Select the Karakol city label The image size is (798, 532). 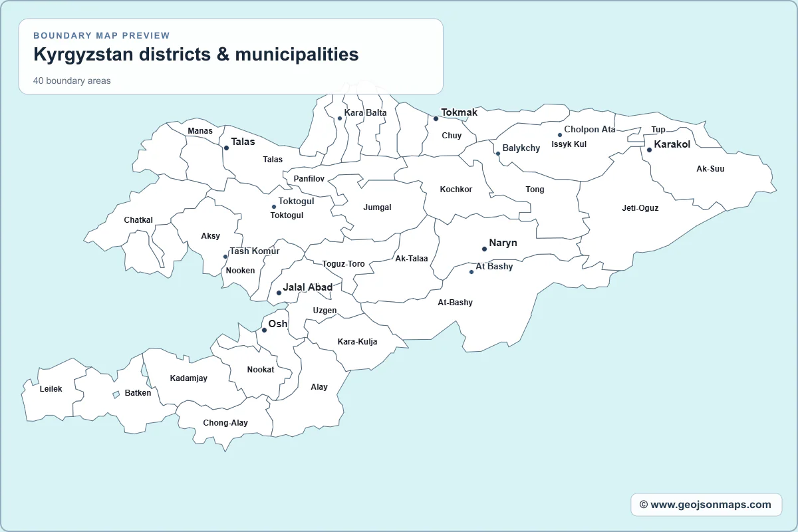(x=672, y=144)
